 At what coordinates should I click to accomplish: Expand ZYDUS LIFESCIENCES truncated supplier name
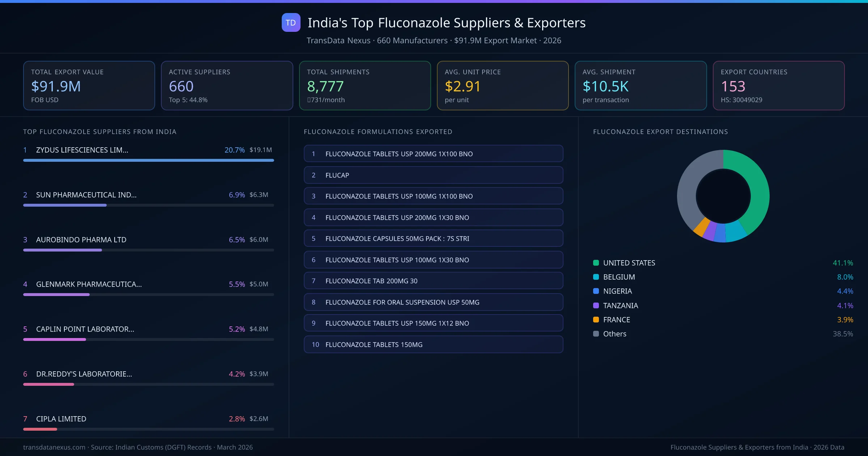82,150
